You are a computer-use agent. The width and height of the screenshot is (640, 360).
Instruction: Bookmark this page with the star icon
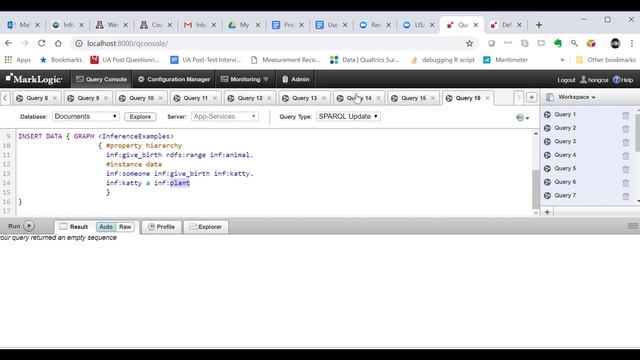[x=469, y=43]
